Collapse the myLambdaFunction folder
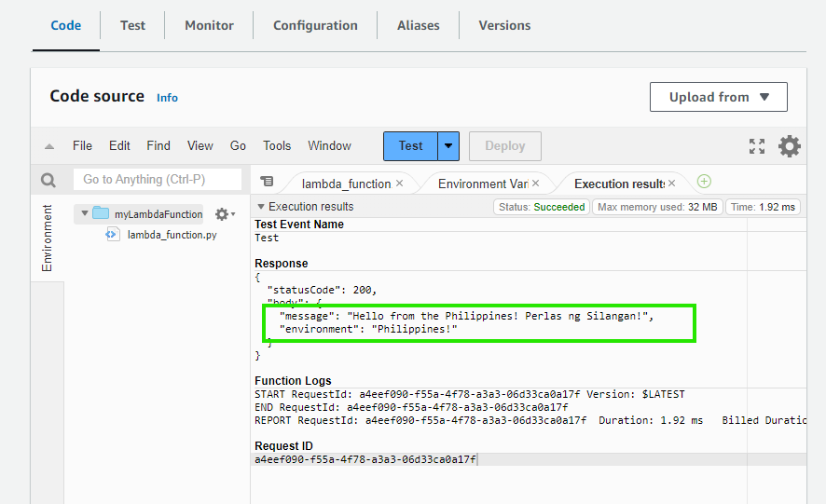Image resolution: width=826 pixels, height=504 pixels. click(x=85, y=213)
